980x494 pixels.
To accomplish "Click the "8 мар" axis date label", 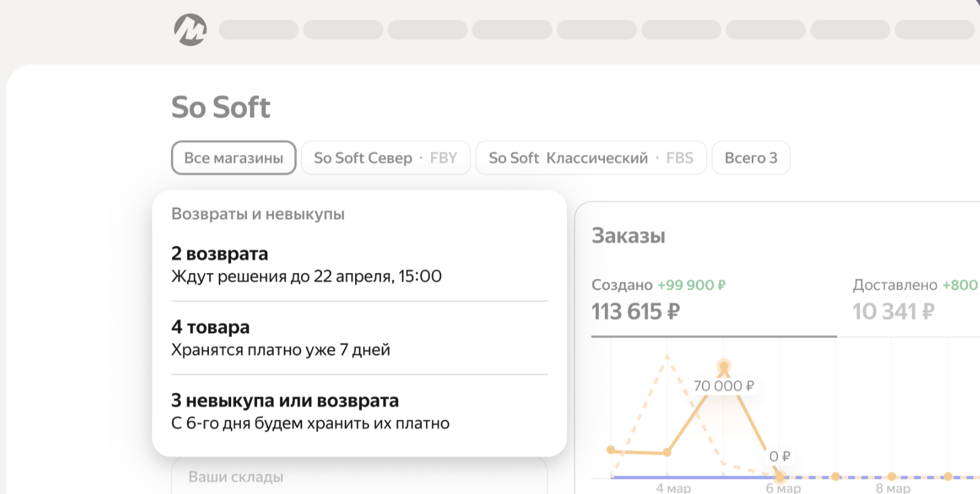I will (x=892, y=487).
